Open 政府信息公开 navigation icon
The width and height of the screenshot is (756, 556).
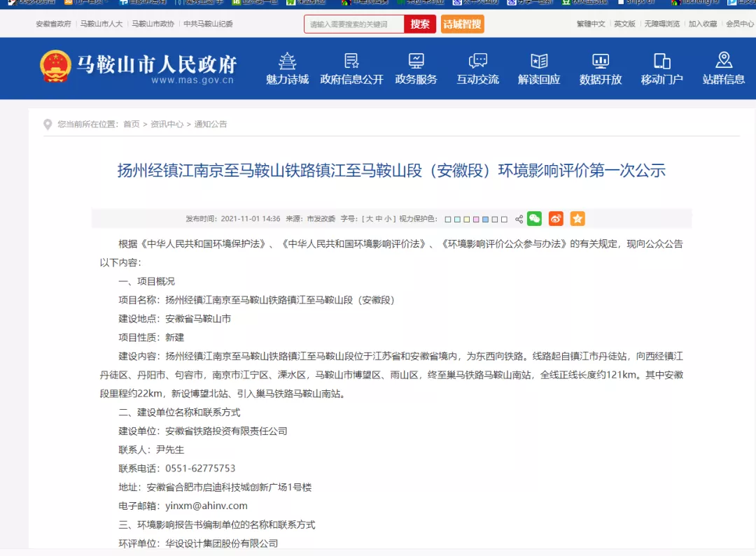click(351, 61)
